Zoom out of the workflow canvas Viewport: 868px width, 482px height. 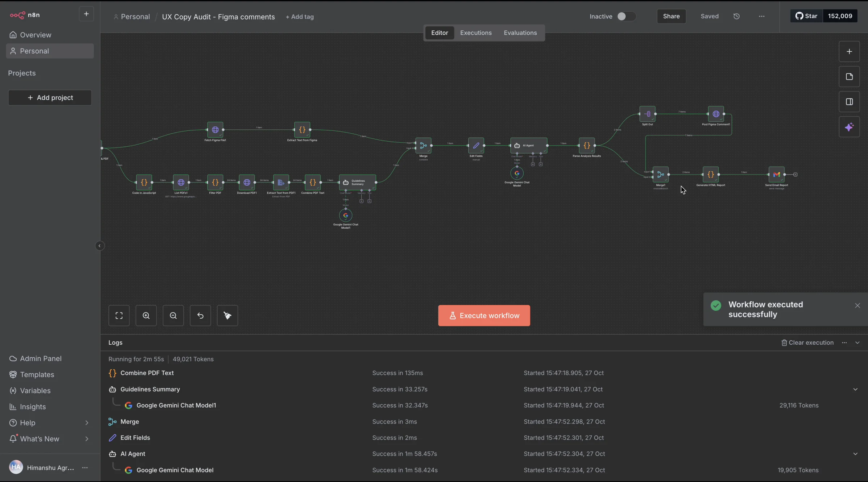[173, 315]
